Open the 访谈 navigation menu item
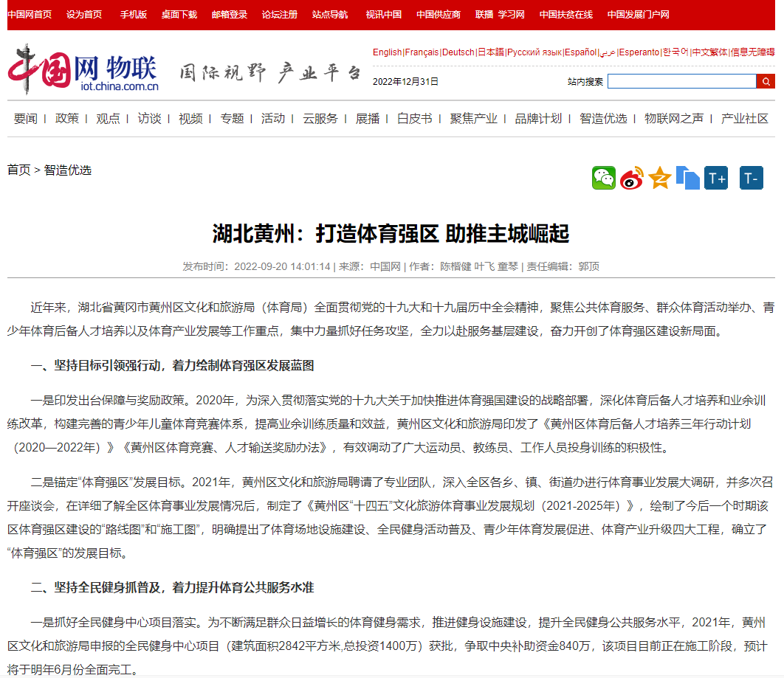This screenshot has height=678, width=784. (150, 119)
